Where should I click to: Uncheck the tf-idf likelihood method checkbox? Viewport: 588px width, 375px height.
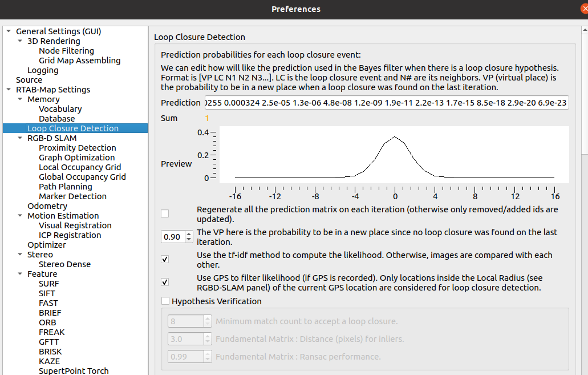[165, 259]
